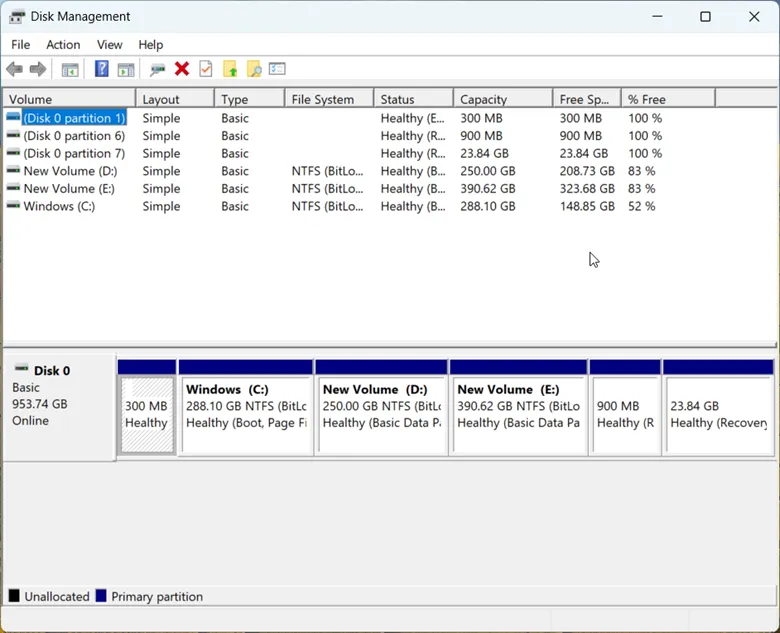Click the last toolbar settings list icon
The height and width of the screenshot is (633, 780).
pyautogui.click(x=277, y=69)
